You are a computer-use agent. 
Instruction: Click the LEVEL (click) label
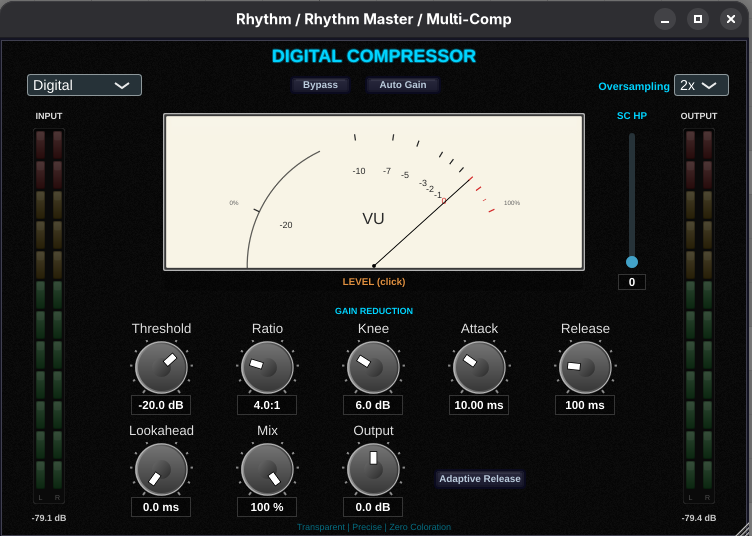374,282
